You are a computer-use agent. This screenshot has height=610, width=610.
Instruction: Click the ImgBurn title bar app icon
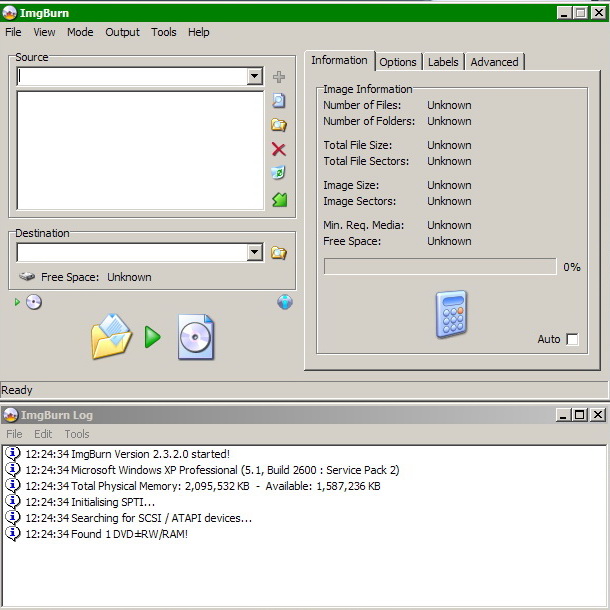[x=10, y=13]
